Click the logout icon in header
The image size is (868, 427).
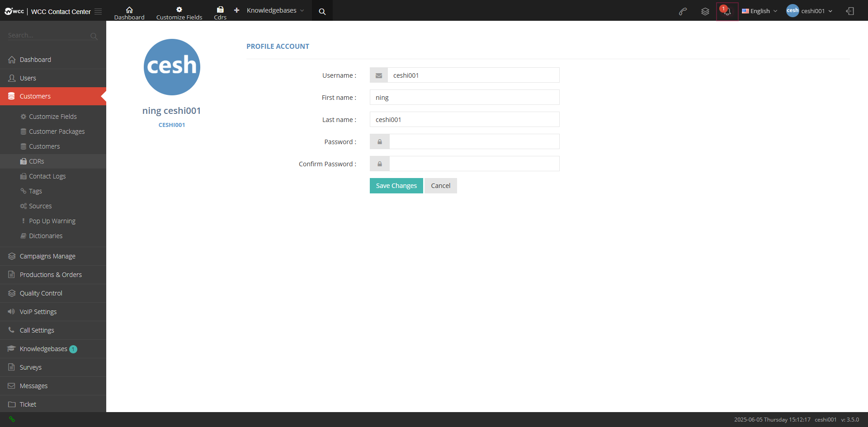[850, 11]
